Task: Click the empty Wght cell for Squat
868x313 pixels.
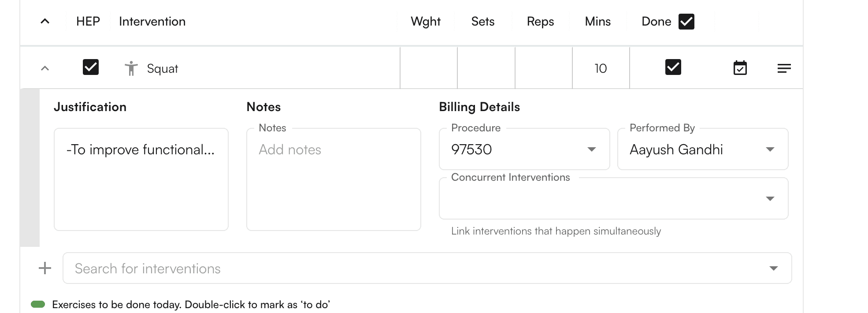Action: tap(428, 68)
